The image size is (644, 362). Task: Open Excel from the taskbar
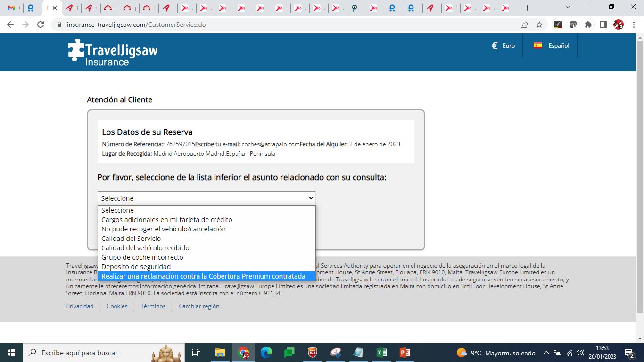click(x=382, y=353)
